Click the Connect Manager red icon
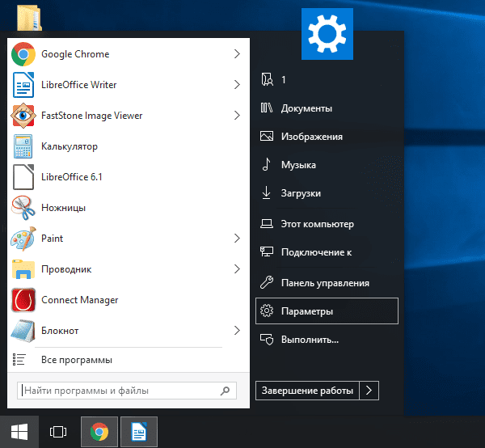485x448 pixels. pos(23,300)
